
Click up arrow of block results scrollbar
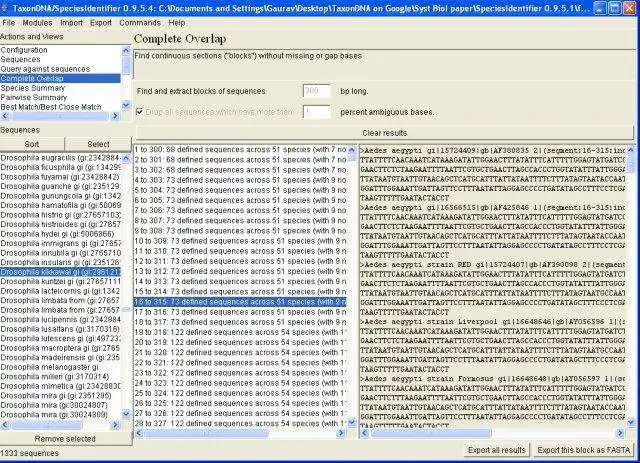pos(352,150)
